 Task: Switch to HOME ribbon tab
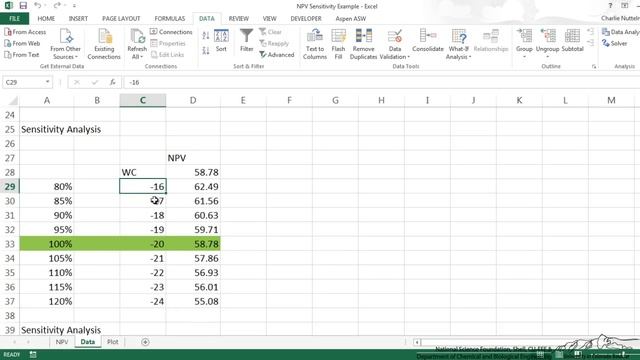pos(46,18)
